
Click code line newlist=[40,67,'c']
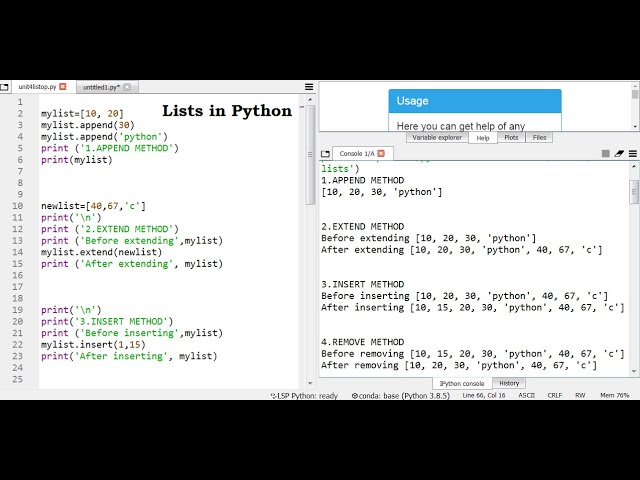click(x=93, y=206)
